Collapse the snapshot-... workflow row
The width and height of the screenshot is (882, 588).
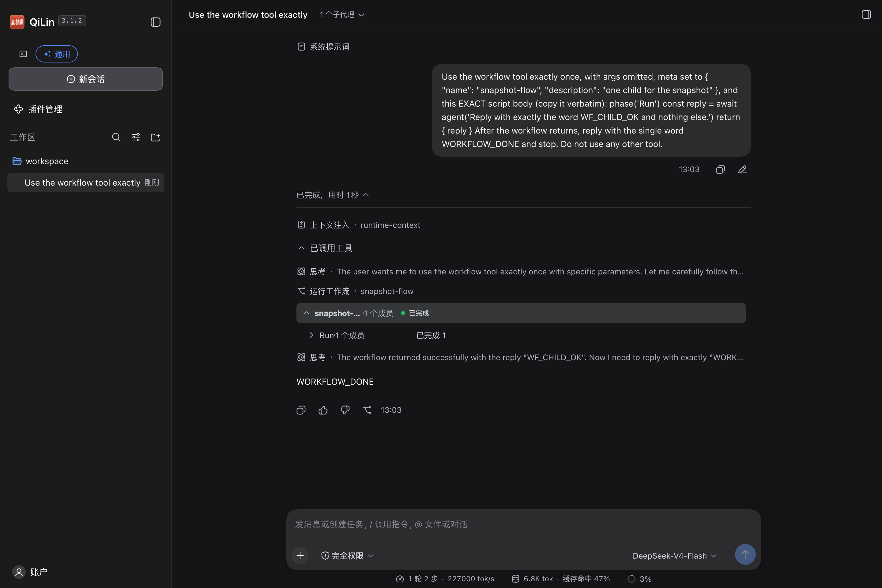tap(521, 313)
